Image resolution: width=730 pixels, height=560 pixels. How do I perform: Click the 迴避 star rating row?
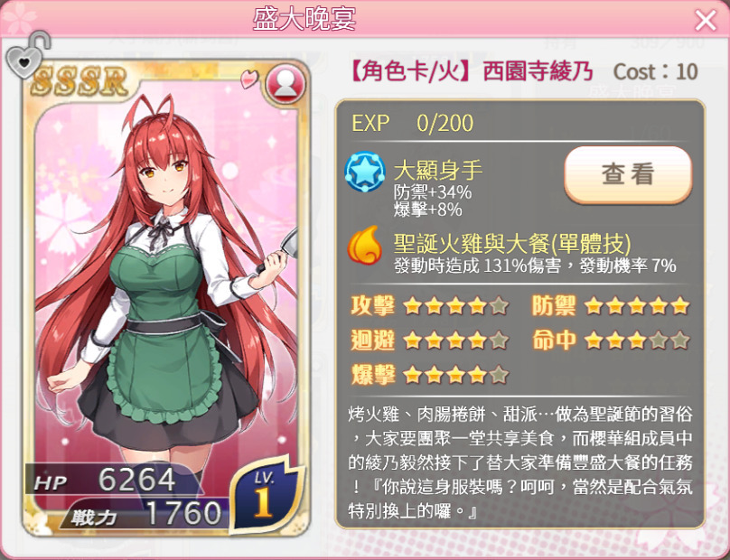(429, 341)
